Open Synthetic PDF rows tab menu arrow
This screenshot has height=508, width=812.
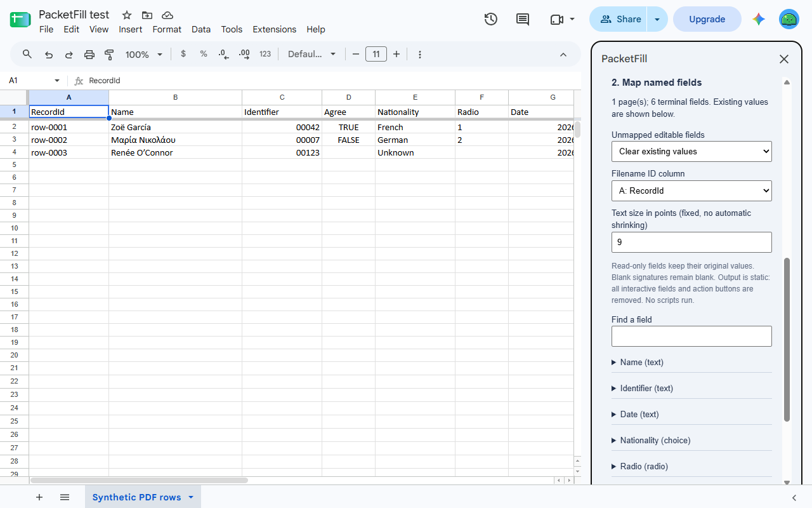tap(191, 497)
